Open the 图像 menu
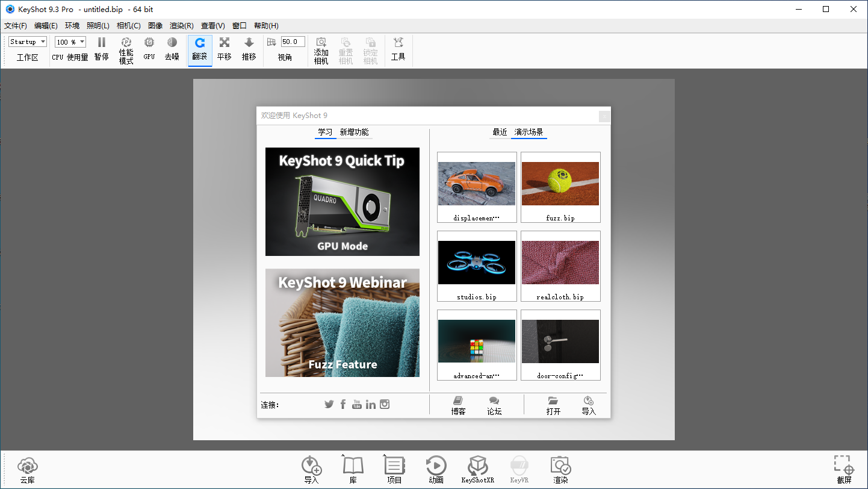The image size is (868, 489). tap(155, 26)
